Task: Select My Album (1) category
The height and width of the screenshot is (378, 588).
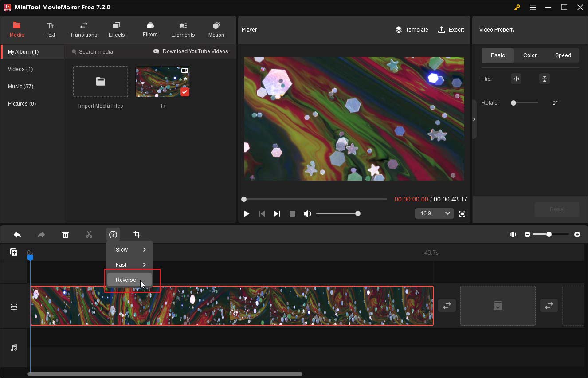Action: coord(33,52)
